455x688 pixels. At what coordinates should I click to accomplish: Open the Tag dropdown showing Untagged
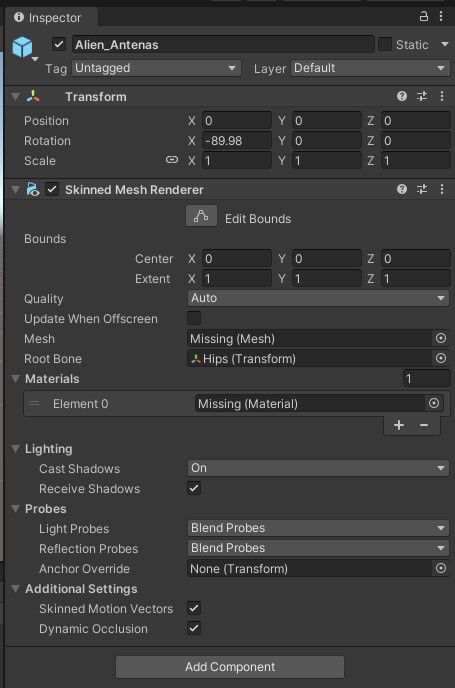pos(156,68)
